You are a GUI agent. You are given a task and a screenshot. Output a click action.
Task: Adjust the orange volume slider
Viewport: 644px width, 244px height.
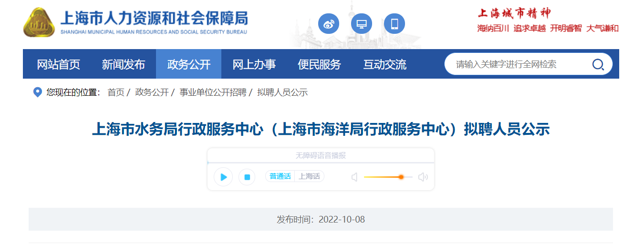point(388,177)
